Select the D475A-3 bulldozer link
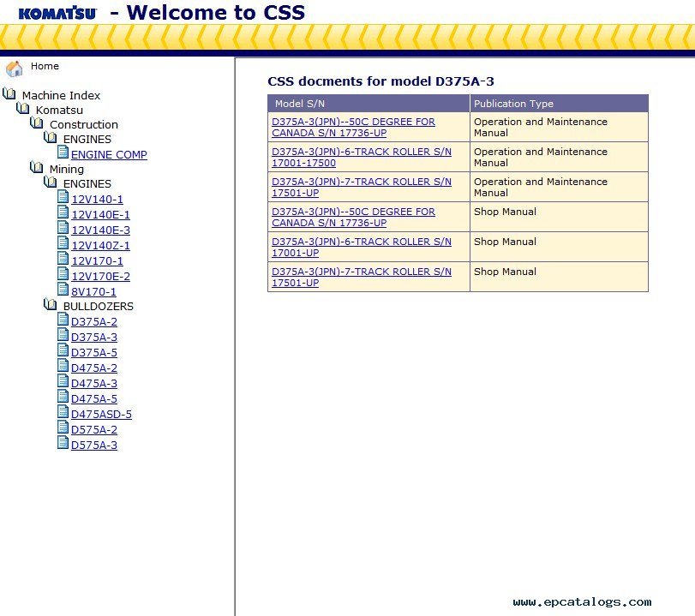This screenshot has width=695, height=616. (94, 384)
